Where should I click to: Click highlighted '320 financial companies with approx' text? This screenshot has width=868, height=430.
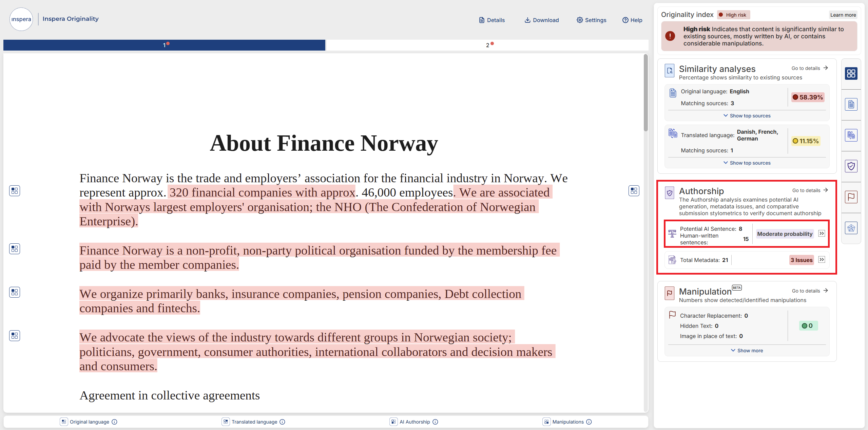[262, 192]
